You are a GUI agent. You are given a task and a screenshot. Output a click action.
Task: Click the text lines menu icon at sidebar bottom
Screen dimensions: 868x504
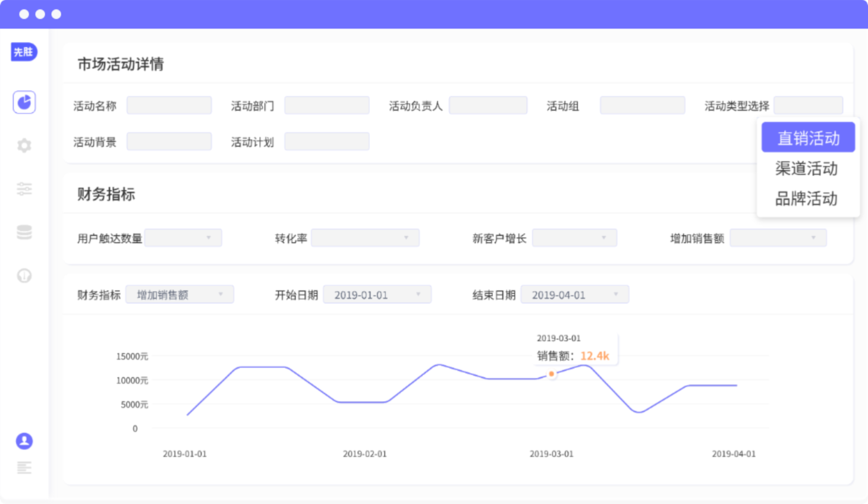click(24, 468)
